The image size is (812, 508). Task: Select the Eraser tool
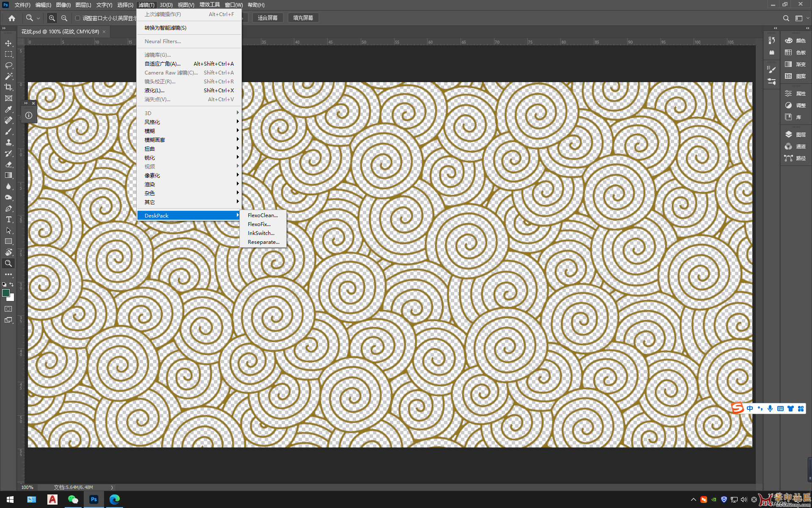[x=8, y=164]
